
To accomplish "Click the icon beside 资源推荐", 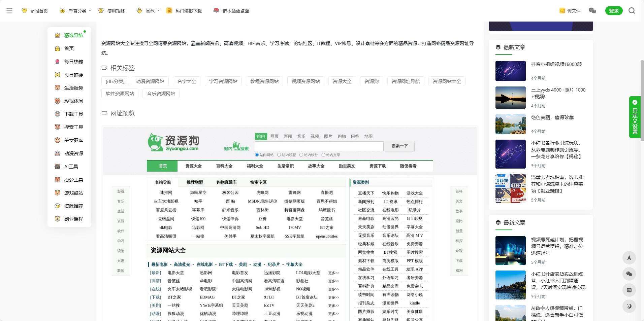I will pyautogui.click(x=57, y=206).
